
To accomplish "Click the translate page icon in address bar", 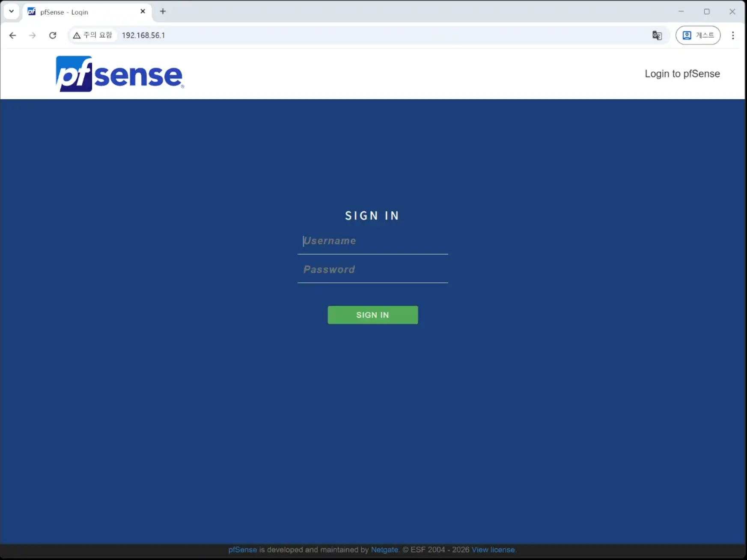I will coord(657,36).
